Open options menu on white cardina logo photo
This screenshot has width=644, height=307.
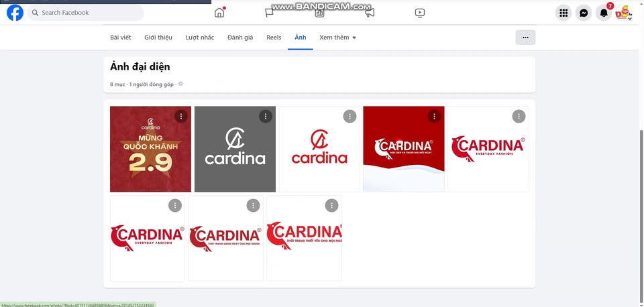click(350, 117)
